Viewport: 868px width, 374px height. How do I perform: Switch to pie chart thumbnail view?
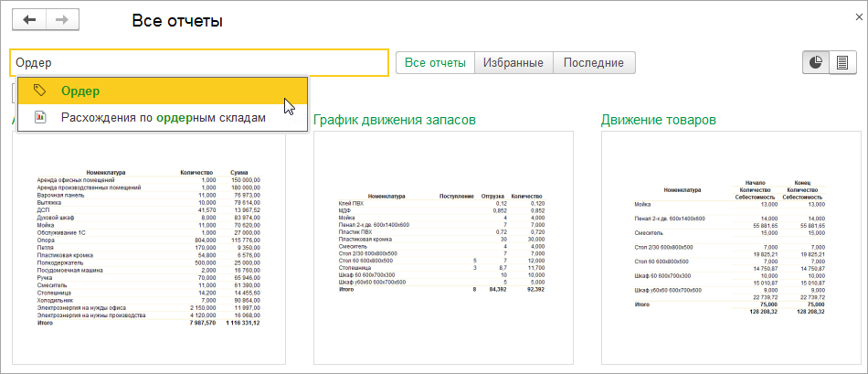(816, 62)
